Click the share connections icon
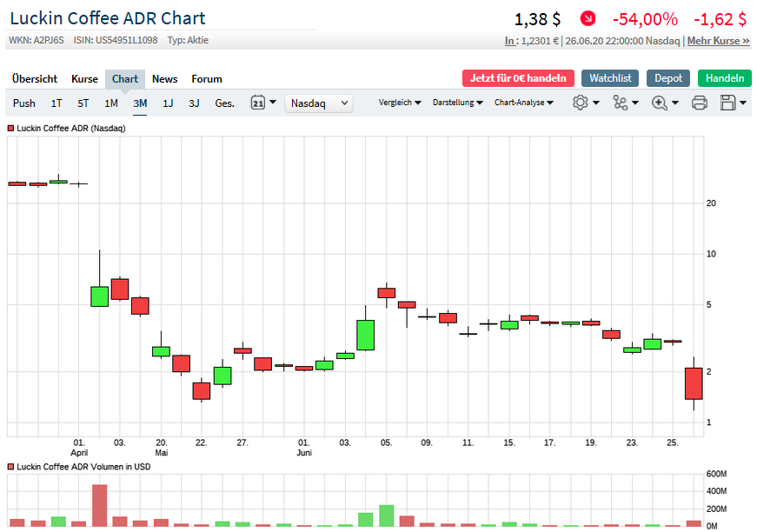 pyautogui.click(x=620, y=103)
